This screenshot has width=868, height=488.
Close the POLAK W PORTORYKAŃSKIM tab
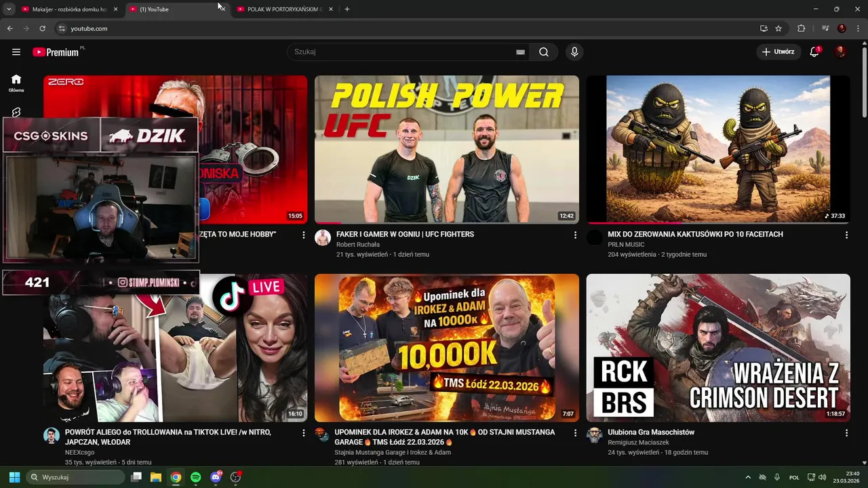331,9
